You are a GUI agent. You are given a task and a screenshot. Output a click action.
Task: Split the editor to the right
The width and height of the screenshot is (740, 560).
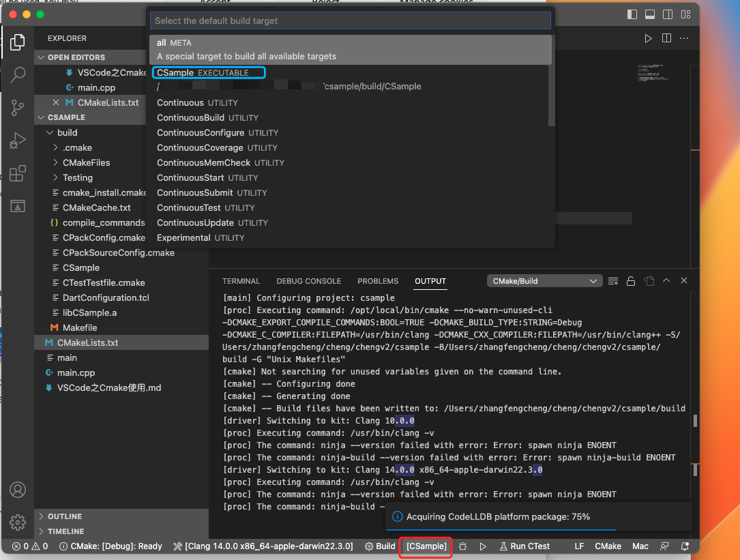coord(666,38)
